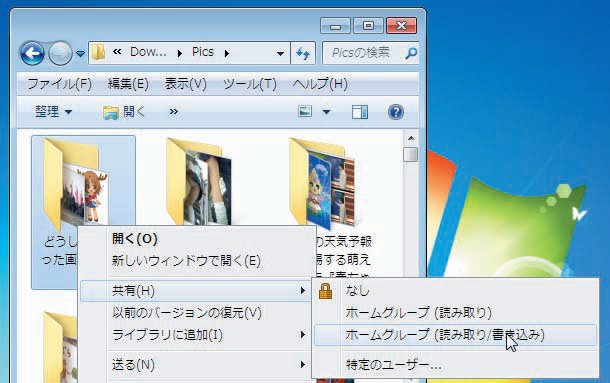The width and height of the screenshot is (610, 383).
Task: Maximize the Explorer window
Action: [x=368, y=26]
